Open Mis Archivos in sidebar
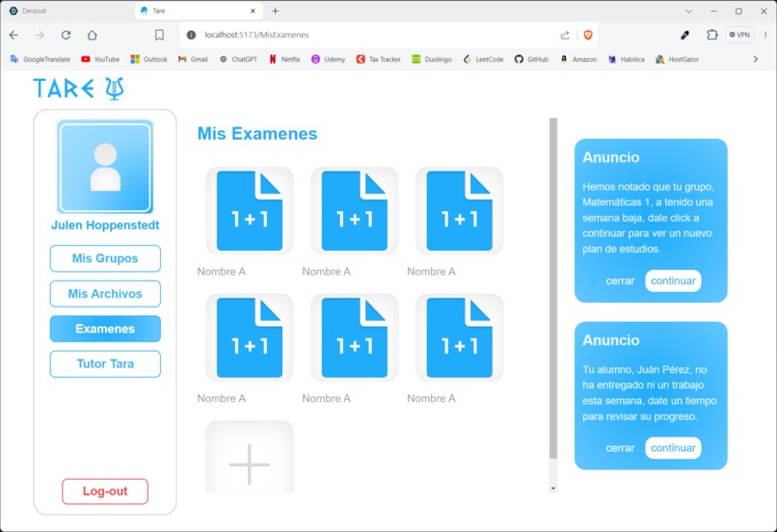Viewport: 777px width, 532px height. (x=105, y=294)
